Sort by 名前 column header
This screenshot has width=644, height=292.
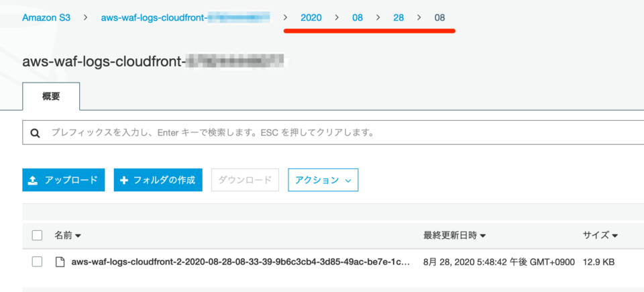point(68,236)
